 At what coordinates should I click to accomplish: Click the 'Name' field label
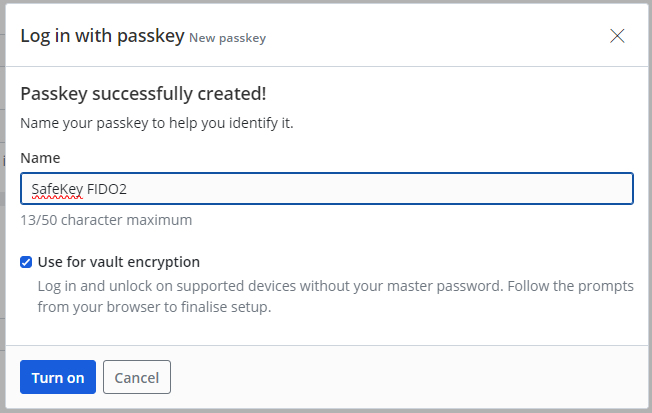click(40, 158)
